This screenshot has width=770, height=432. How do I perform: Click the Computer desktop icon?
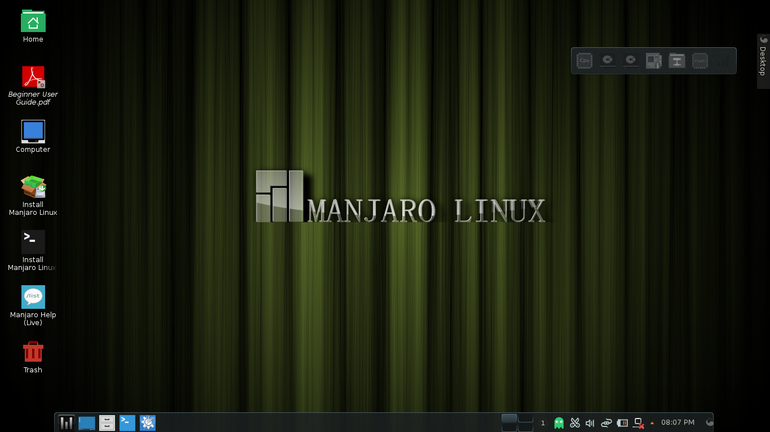[x=33, y=132]
